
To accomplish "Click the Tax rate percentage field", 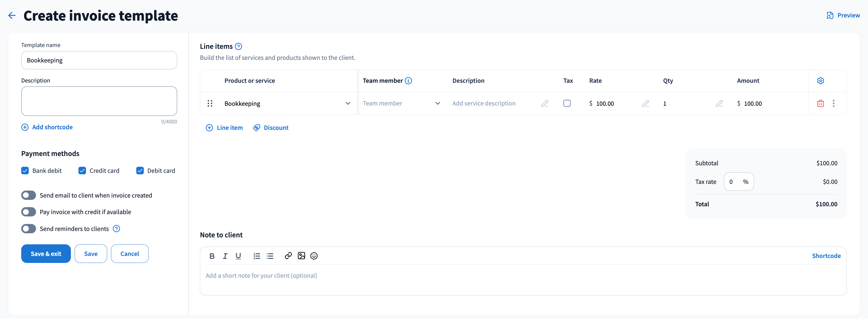I will coord(739,182).
